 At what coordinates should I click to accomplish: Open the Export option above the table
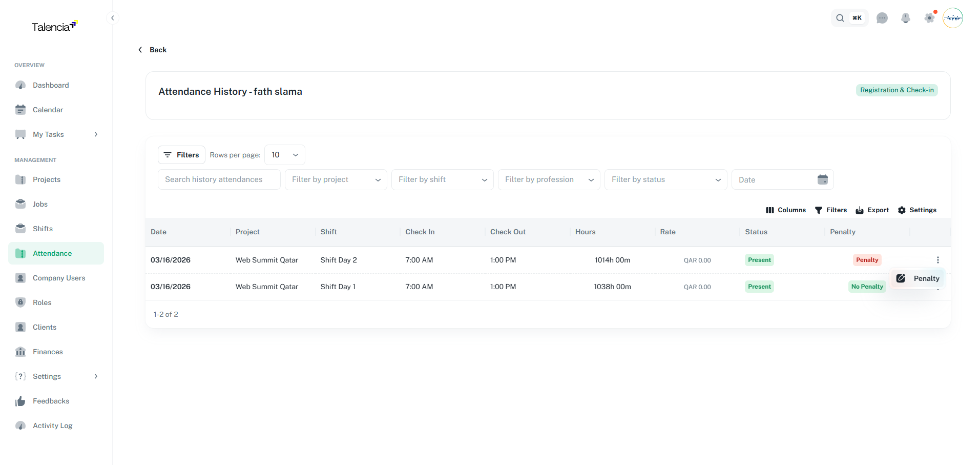[872, 210]
